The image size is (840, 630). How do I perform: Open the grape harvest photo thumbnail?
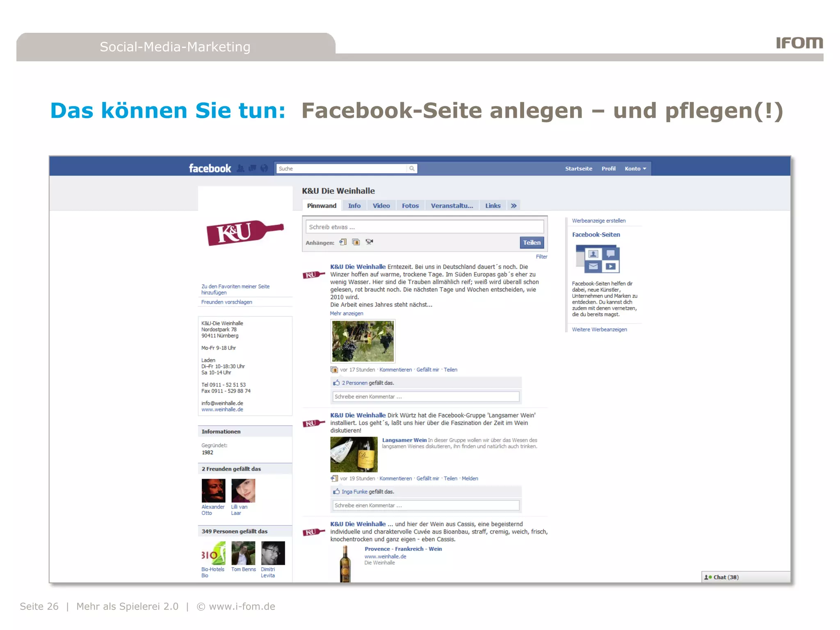(x=363, y=341)
